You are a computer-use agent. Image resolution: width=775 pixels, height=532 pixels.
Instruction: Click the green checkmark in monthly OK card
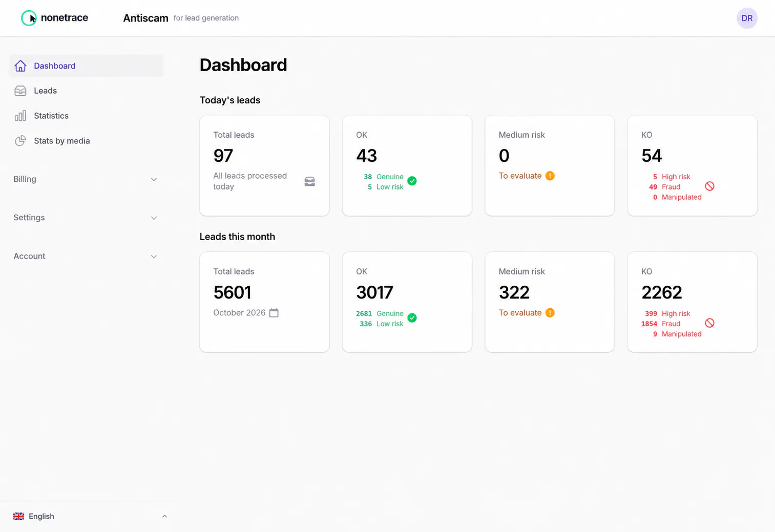[412, 317]
